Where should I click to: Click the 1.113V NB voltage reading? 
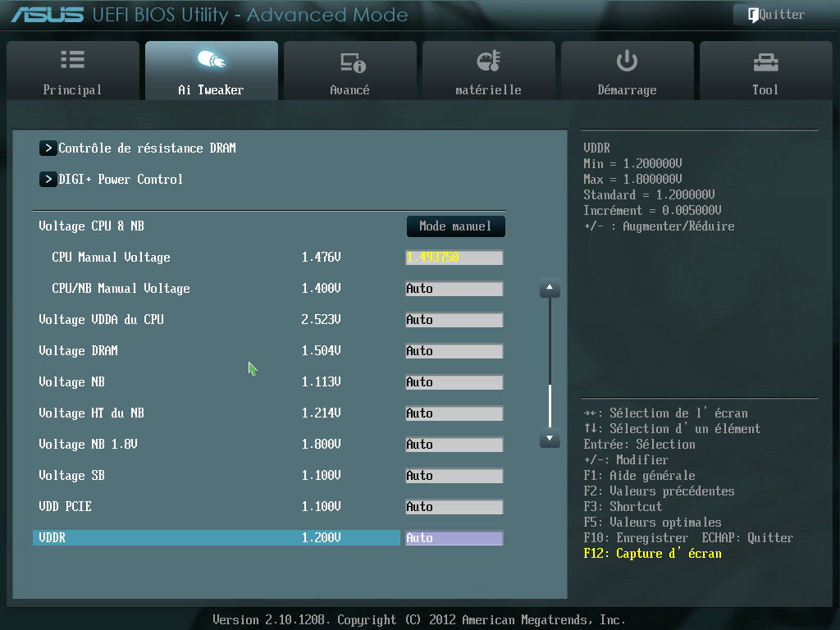click(x=321, y=381)
